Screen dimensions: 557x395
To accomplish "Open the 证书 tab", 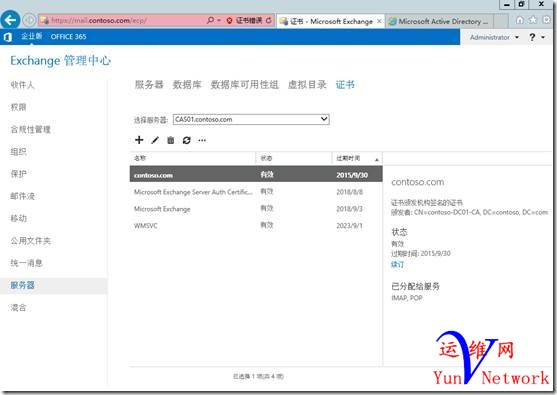I will pos(345,85).
